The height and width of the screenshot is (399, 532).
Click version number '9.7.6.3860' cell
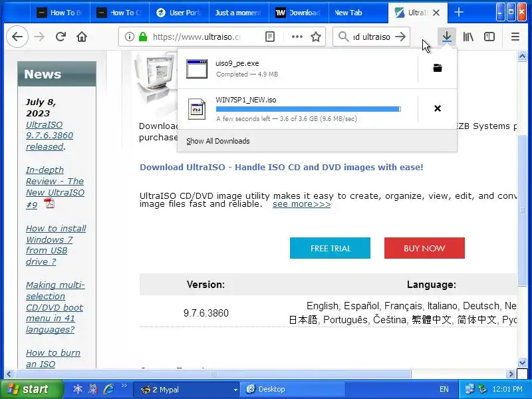[x=206, y=313]
